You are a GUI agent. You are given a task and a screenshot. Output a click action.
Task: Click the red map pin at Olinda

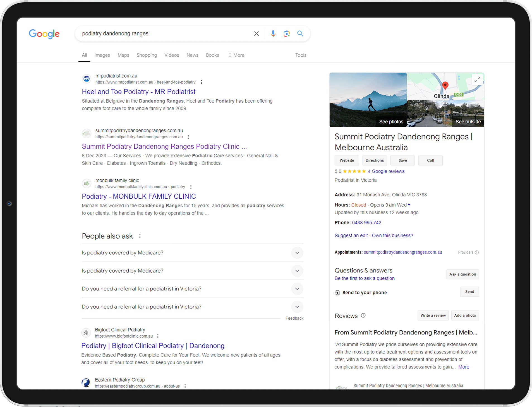pyautogui.click(x=445, y=85)
